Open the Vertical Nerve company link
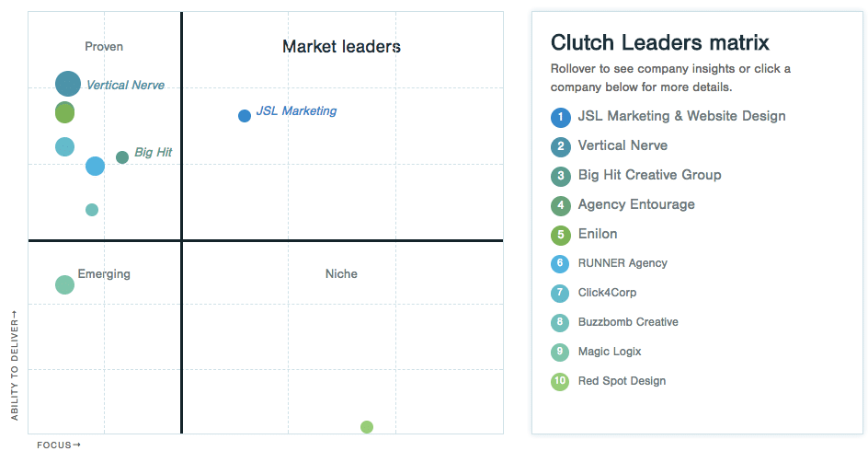Image resolution: width=868 pixels, height=451 pixels. 622,145
